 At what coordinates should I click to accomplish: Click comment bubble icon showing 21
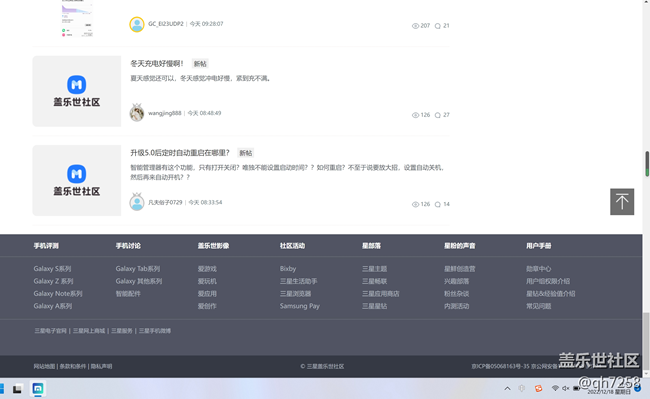[437, 26]
